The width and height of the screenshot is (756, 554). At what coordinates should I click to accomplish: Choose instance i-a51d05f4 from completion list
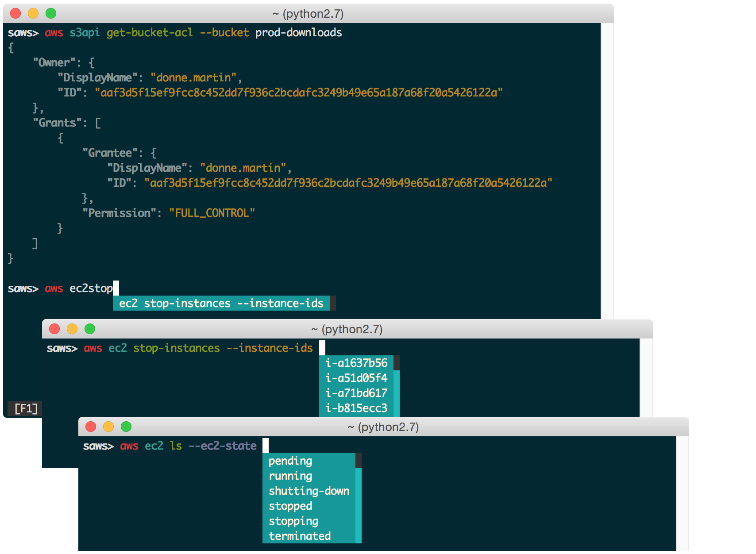356,378
